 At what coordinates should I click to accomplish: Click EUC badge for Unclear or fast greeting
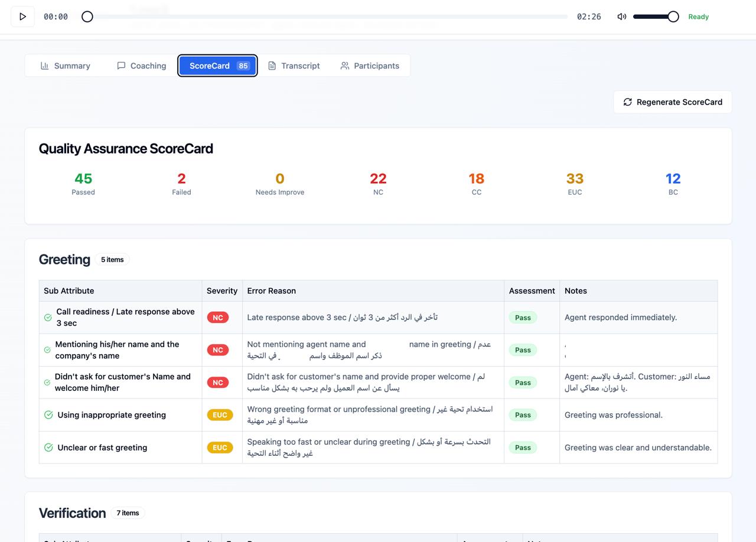pos(220,448)
